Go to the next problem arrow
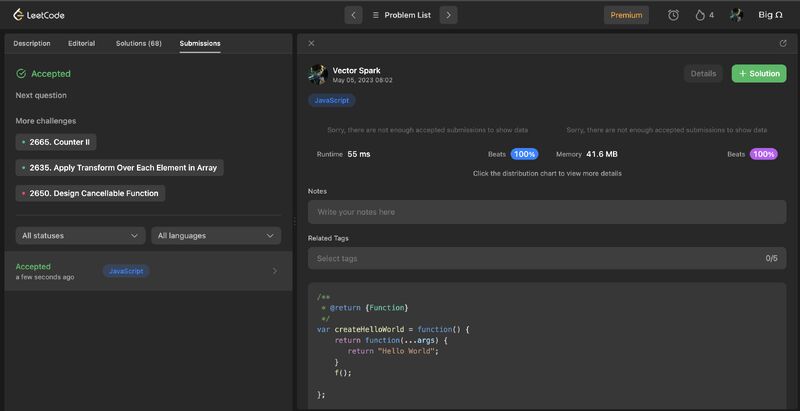The image size is (800, 411). [449, 15]
